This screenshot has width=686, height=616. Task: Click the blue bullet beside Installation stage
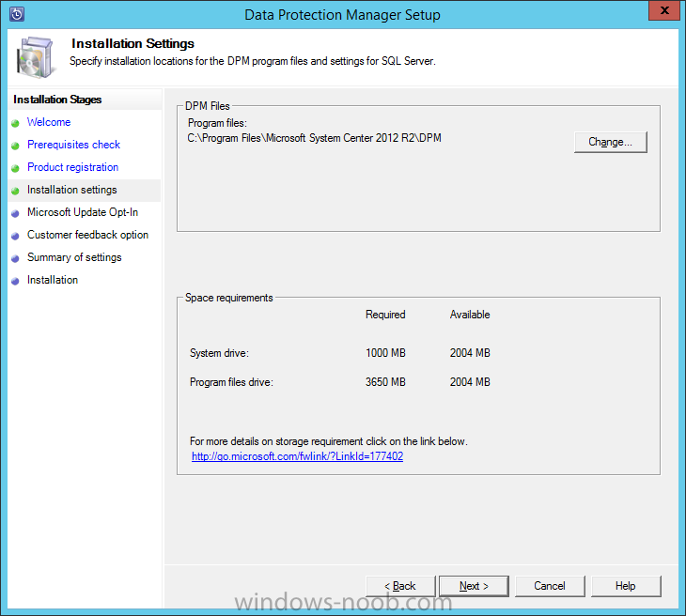[15, 281]
